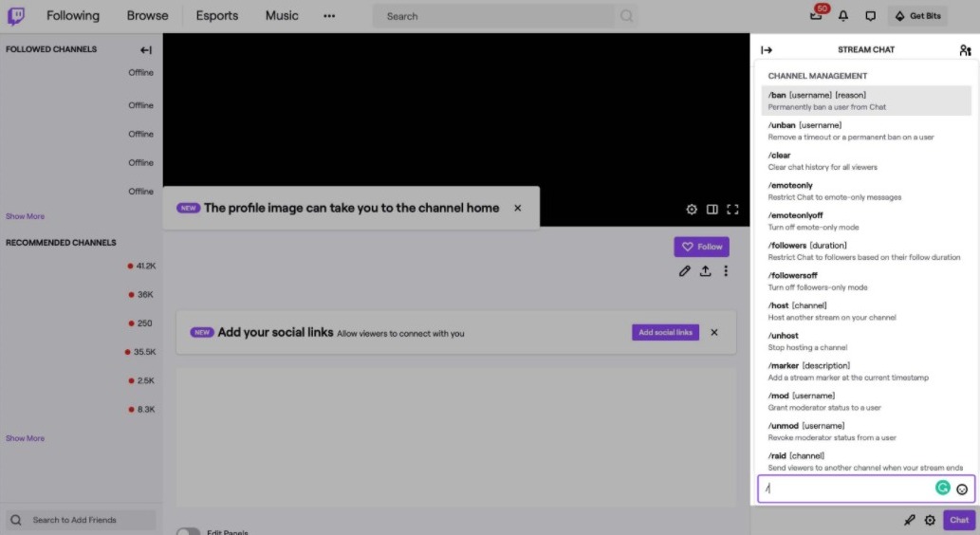Open the notifications bell
The width and height of the screenshot is (980, 535).
pos(842,16)
